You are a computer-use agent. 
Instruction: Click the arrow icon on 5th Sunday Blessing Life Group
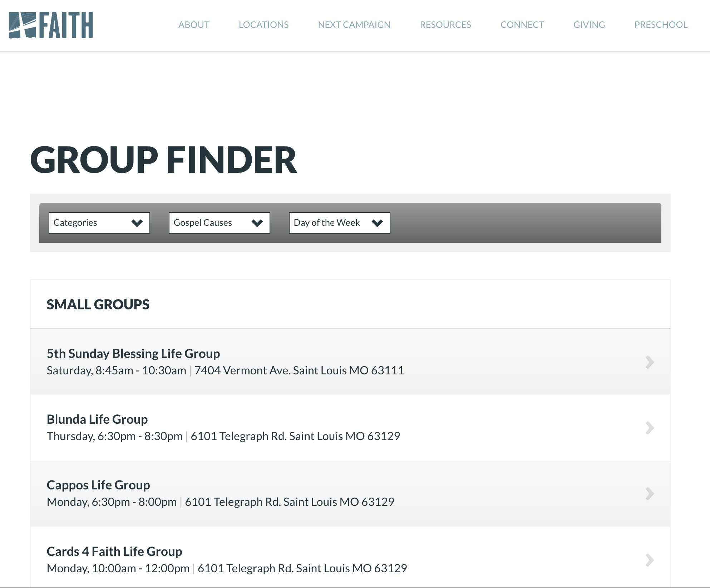[x=650, y=362]
